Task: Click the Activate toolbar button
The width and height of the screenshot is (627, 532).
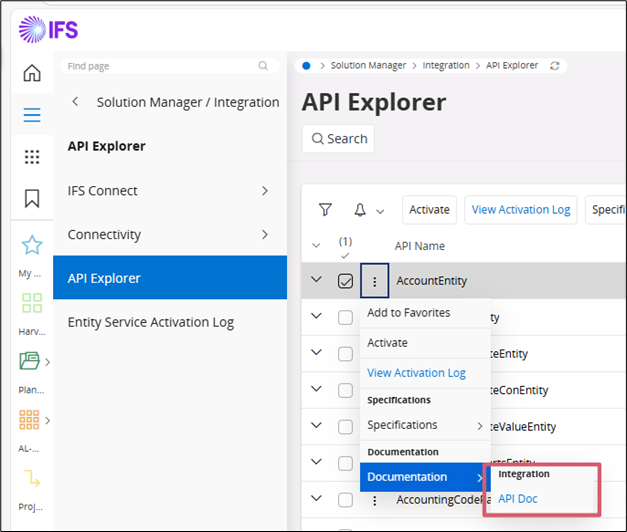Action: (x=429, y=210)
